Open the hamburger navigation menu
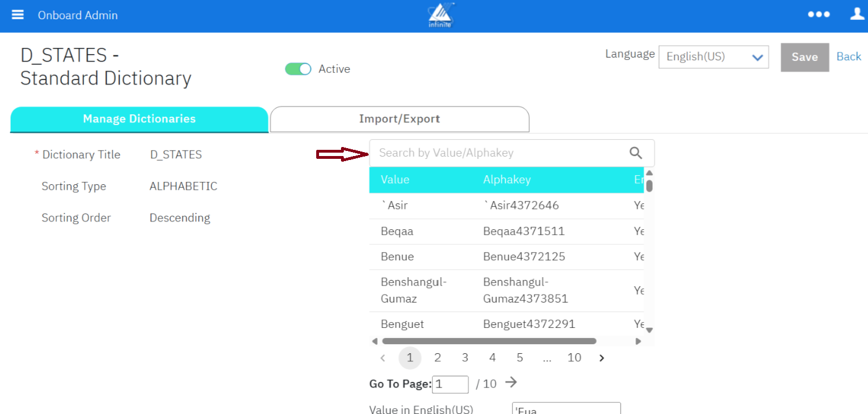The width and height of the screenshot is (868, 414). [x=17, y=15]
